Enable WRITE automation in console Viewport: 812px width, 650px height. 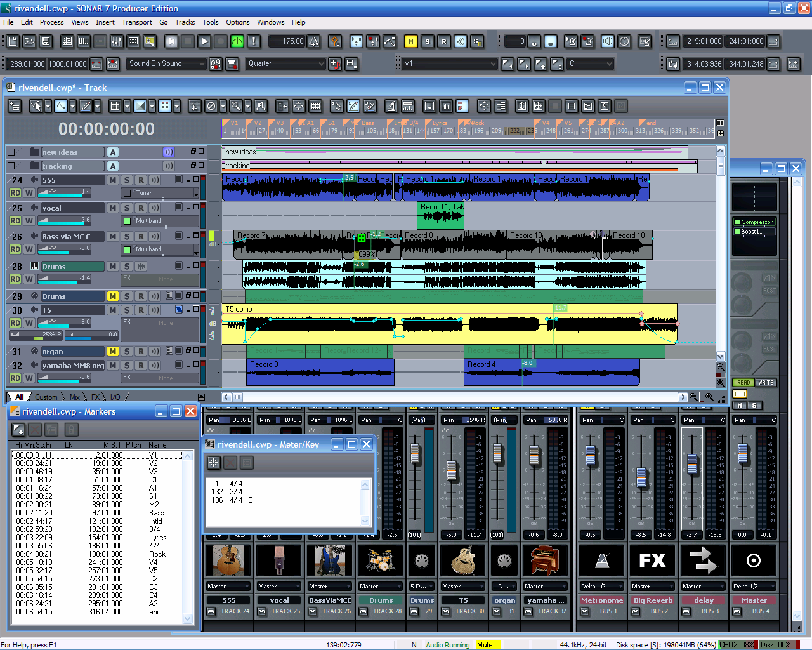[766, 383]
